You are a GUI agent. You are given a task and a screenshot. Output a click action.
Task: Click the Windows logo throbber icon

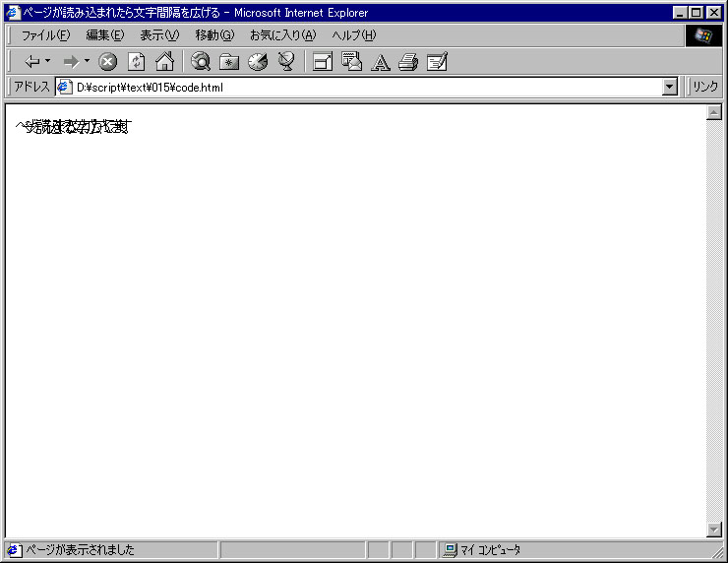(x=703, y=35)
